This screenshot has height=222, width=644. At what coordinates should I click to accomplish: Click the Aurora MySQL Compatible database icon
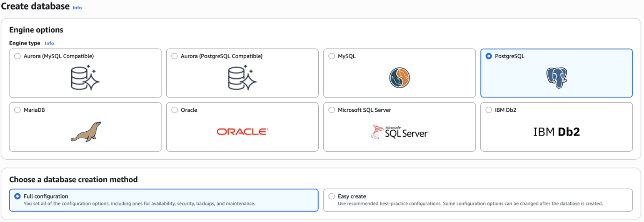pos(85,78)
